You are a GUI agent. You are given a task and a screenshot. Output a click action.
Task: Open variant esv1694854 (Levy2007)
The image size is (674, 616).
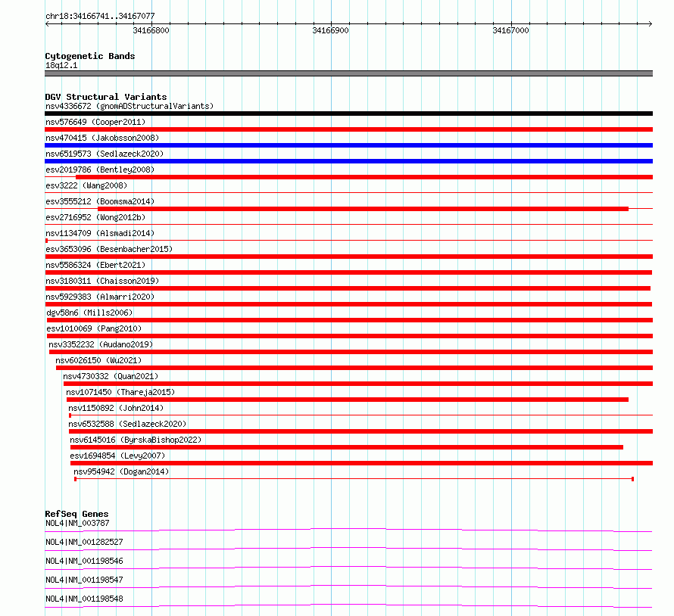coord(117,456)
